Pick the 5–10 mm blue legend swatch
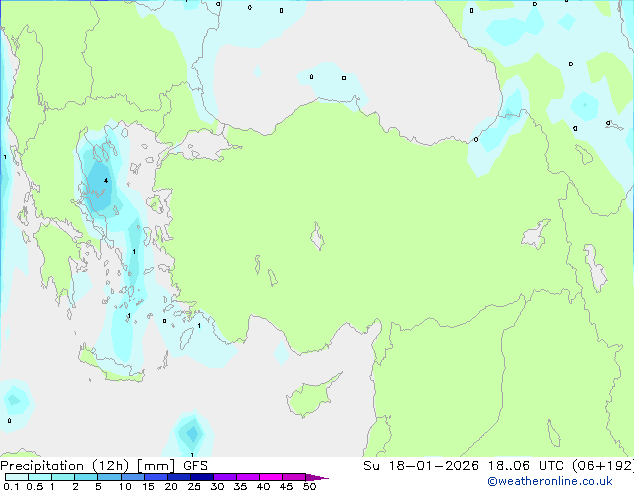Viewport: 634px width, 490px height. (109, 477)
